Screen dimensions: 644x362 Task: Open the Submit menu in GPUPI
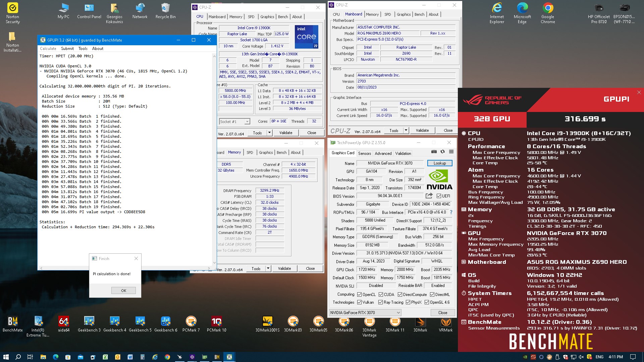[67, 49]
